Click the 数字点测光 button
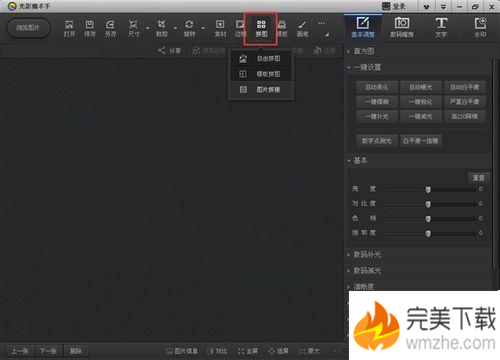Screen dimensions: 500x360 pyautogui.click(x=377, y=141)
